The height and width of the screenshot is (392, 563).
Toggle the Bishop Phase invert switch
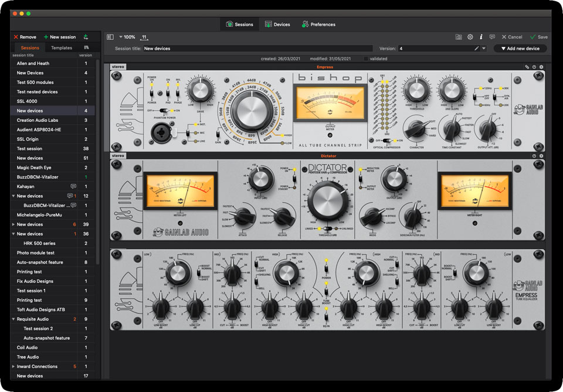point(177,92)
